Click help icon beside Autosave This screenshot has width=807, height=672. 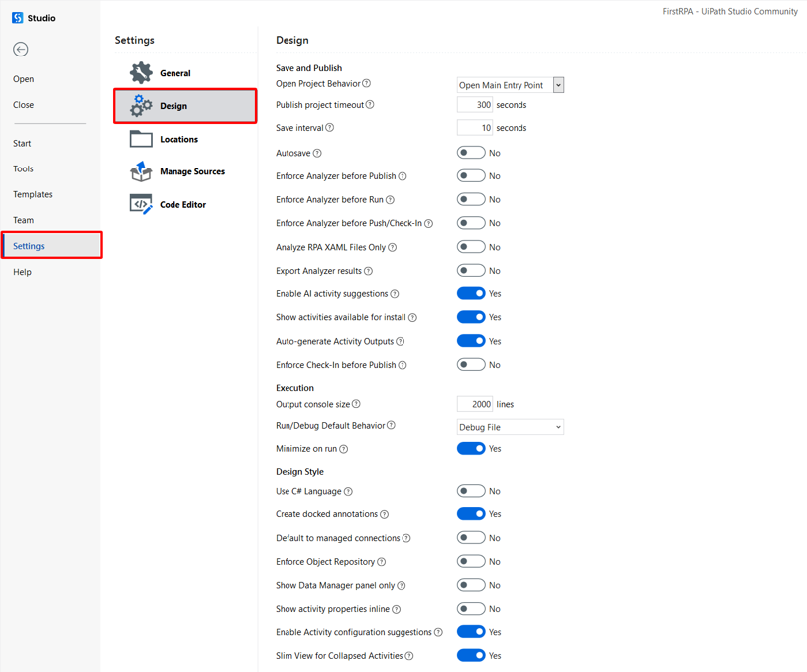(317, 153)
